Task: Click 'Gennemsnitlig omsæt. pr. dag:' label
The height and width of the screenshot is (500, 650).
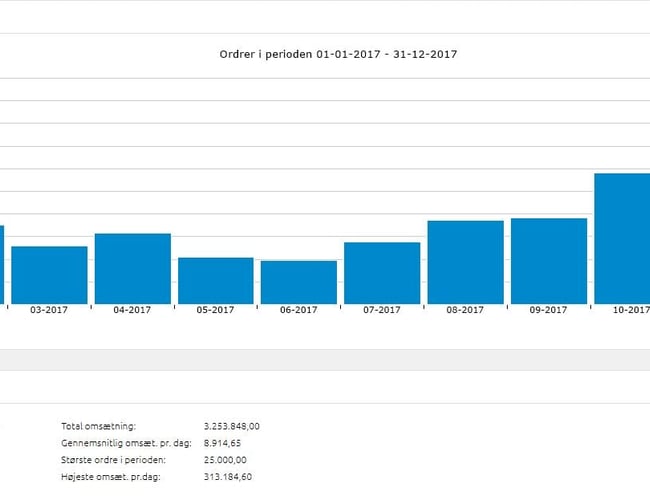Action: coord(126,443)
